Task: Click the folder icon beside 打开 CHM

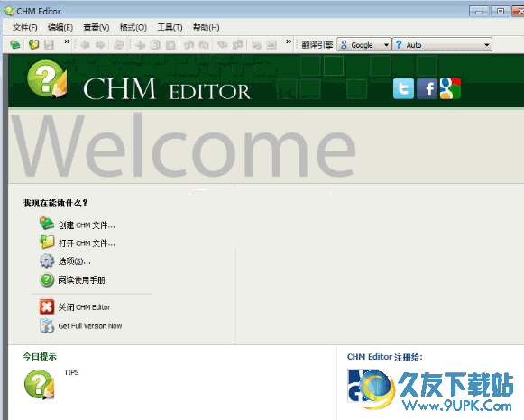Action: [47, 242]
